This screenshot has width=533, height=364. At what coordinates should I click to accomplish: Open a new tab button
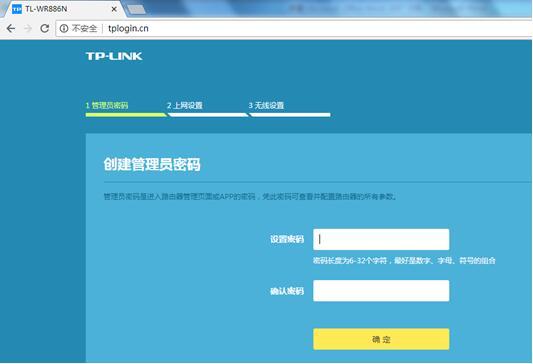click(137, 10)
